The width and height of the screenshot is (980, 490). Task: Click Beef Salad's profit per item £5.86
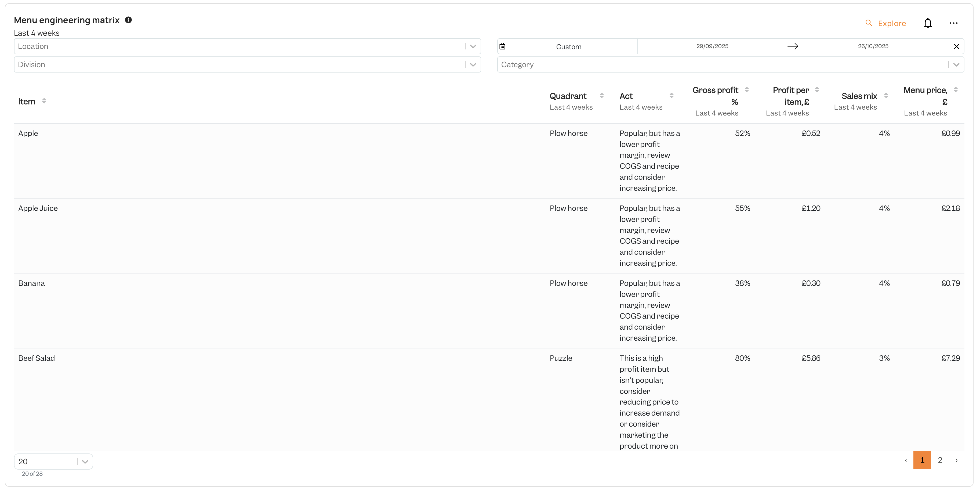click(811, 358)
